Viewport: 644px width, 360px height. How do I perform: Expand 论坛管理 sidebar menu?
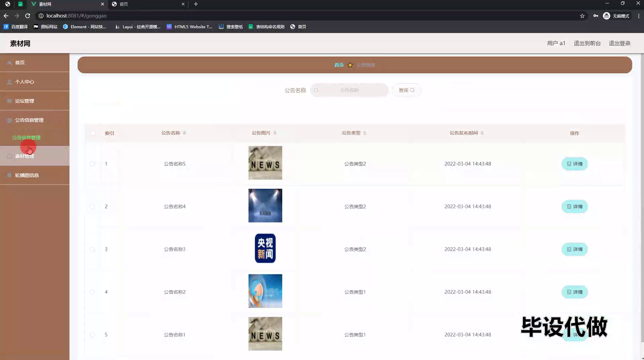coord(35,101)
